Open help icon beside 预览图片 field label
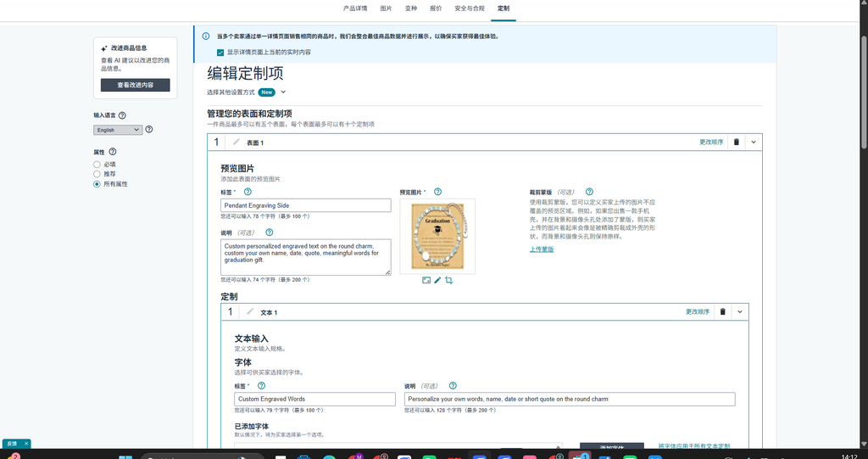 pyautogui.click(x=438, y=192)
